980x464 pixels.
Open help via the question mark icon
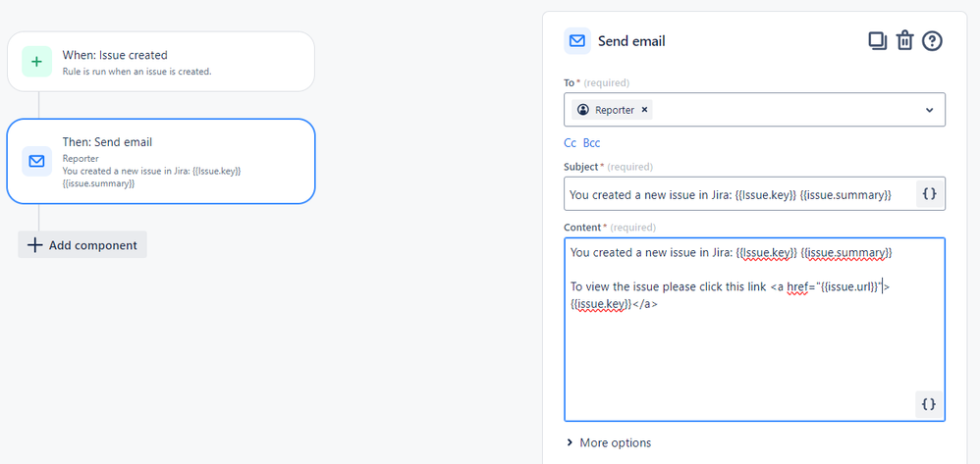[932, 41]
